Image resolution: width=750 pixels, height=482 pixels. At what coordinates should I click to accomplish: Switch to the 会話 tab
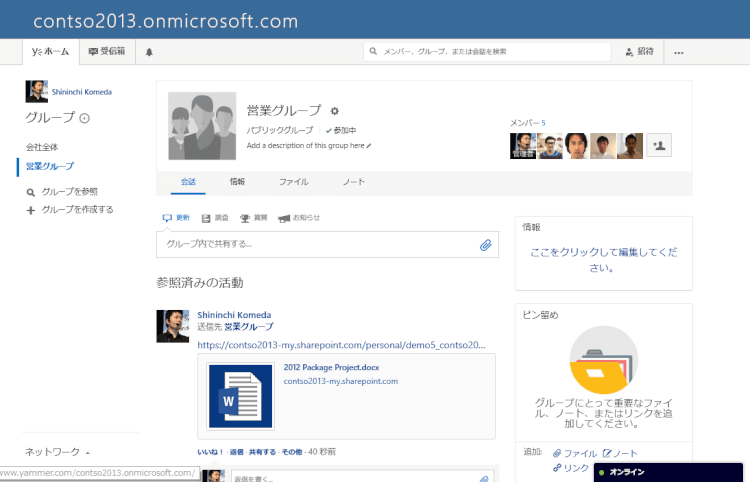coord(188,182)
